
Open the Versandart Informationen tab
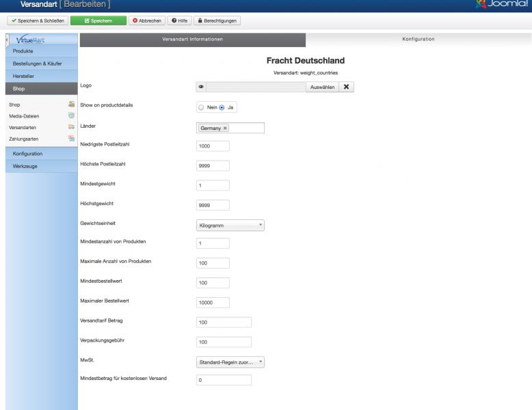click(x=192, y=40)
